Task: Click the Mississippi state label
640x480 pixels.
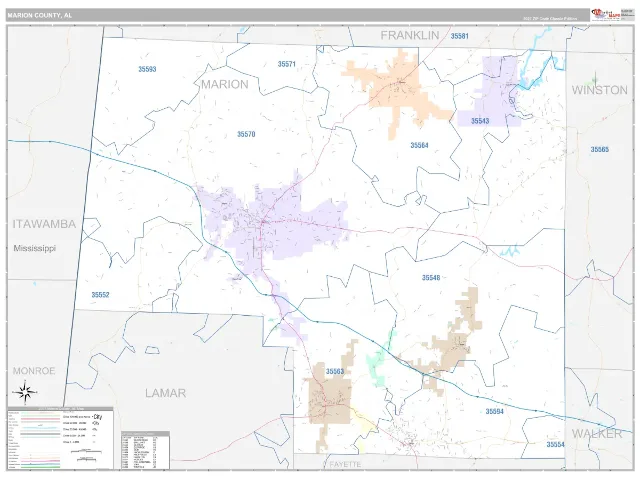Action: 35,248
